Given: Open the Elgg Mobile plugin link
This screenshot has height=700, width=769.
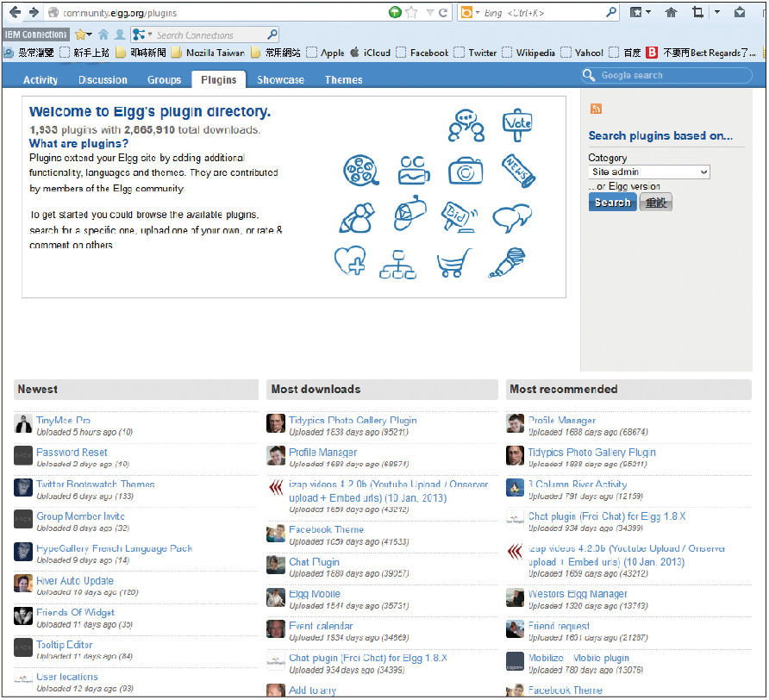Looking at the screenshot, I should click(x=315, y=594).
